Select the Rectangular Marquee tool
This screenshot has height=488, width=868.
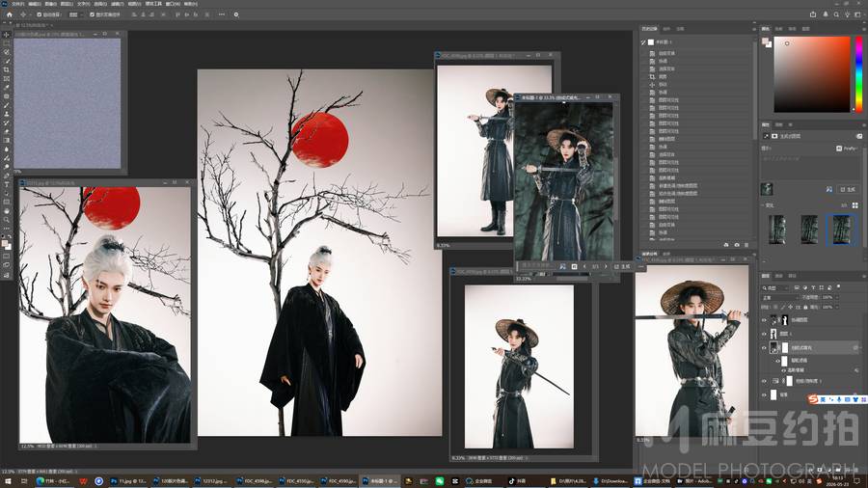(x=7, y=42)
